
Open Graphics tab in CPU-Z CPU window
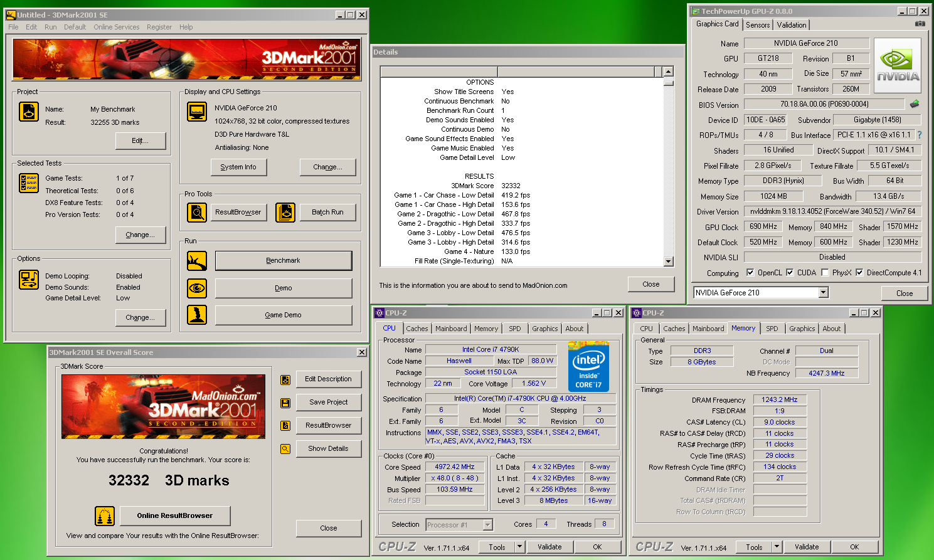click(x=545, y=329)
